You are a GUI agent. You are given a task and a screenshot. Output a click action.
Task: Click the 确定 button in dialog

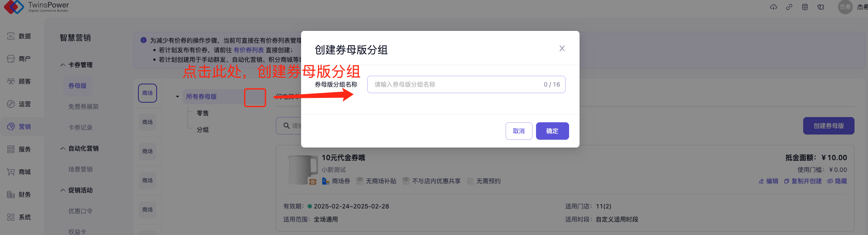point(552,131)
